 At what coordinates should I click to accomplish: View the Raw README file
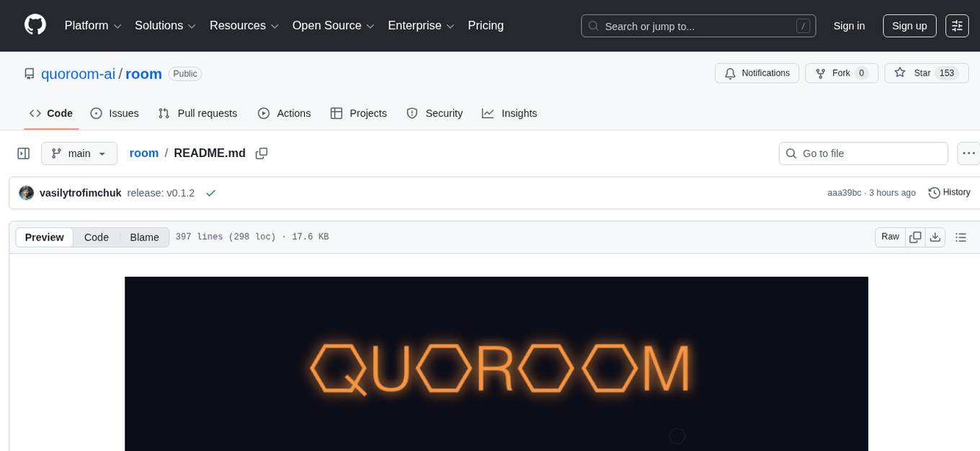pos(889,236)
